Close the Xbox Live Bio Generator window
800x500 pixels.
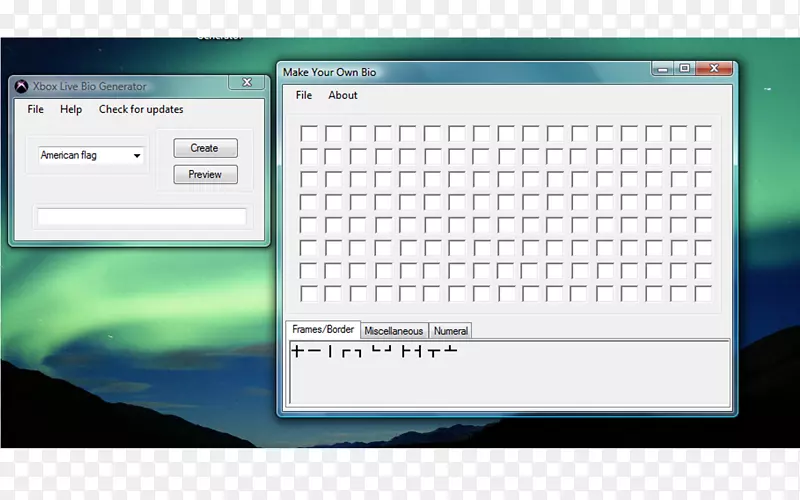click(x=247, y=82)
